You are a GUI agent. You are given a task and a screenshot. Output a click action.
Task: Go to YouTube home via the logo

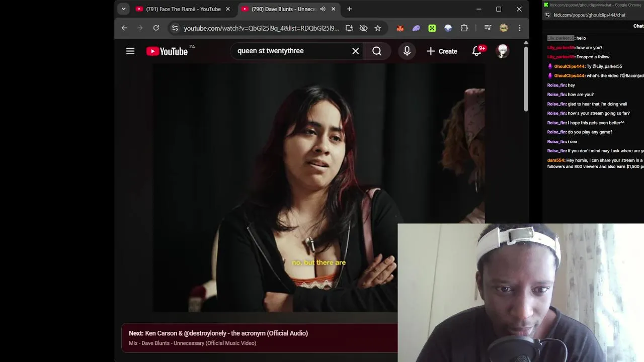tap(167, 51)
